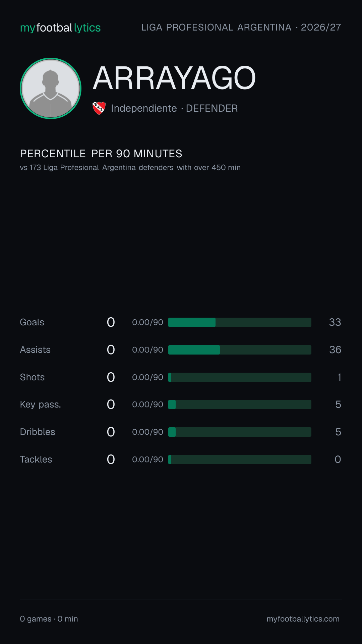Image resolution: width=362 pixels, height=644 pixels.
Task: Click the Independiente team name
Action: [144, 108]
